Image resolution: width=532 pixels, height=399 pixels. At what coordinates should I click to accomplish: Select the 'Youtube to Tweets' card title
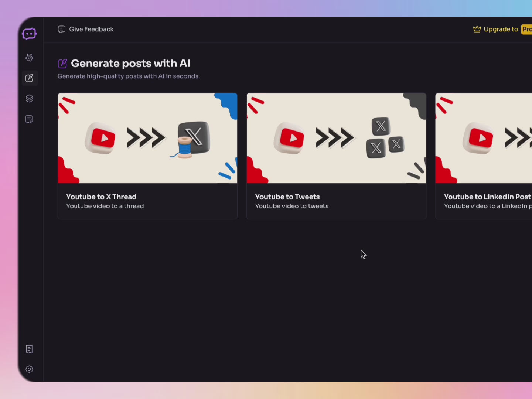287,197
